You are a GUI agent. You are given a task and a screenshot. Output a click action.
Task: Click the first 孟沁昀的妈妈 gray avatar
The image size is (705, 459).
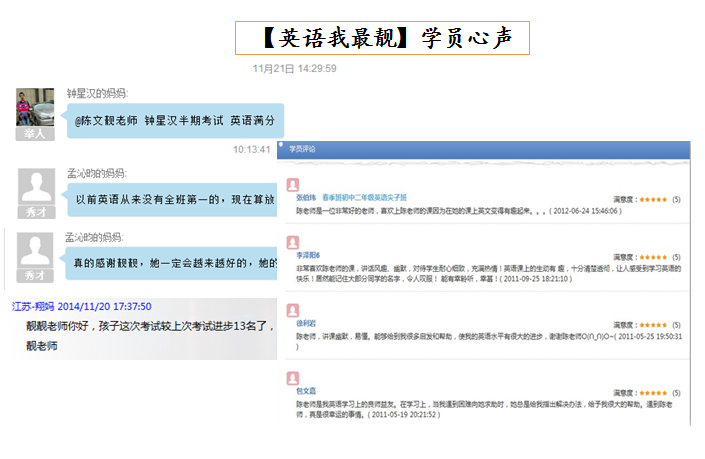[x=37, y=186]
